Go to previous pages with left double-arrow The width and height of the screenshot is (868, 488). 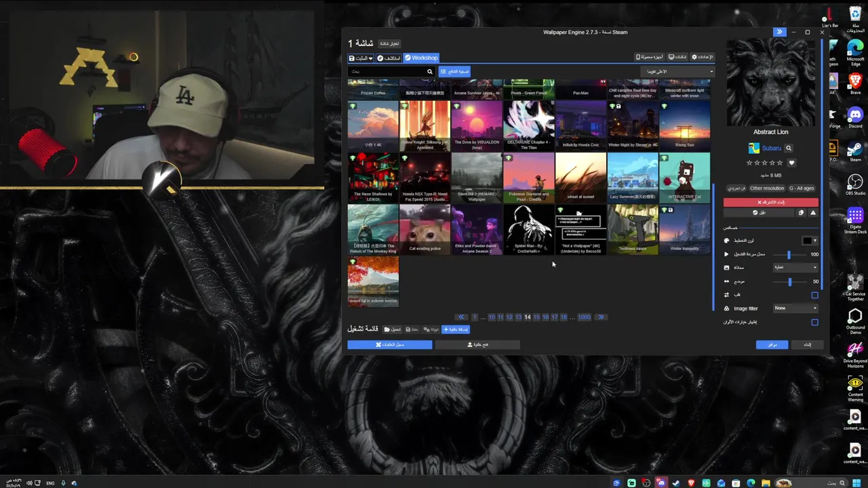pyautogui.click(x=461, y=317)
